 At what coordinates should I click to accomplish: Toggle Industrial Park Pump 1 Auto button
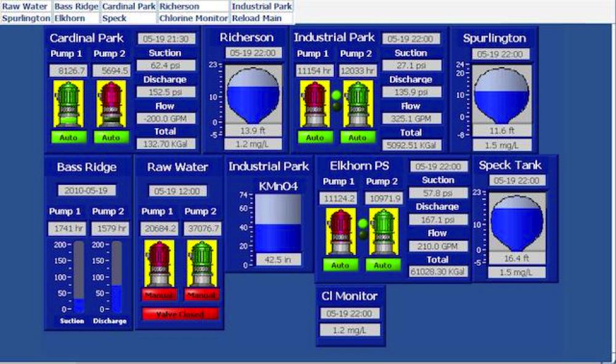(x=315, y=137)
